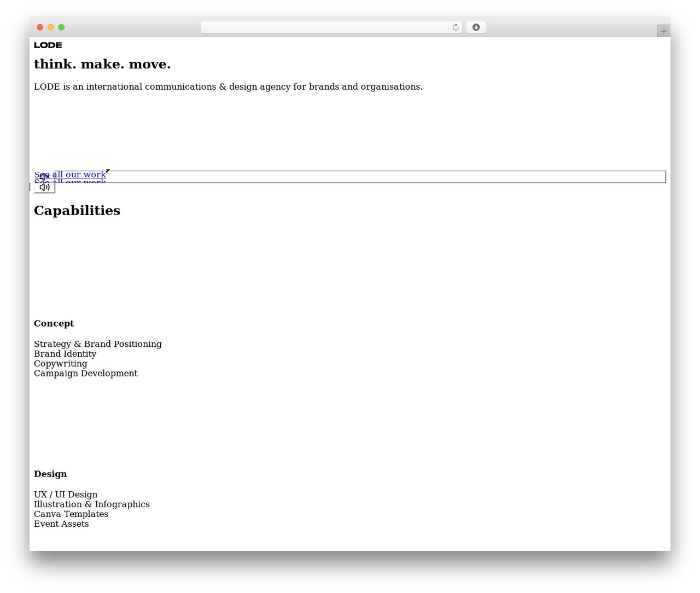Image resolution: width=700 pixels, height=593 pixels.
Task: Click the reload icon in the address bar
Action: [456, 27]
